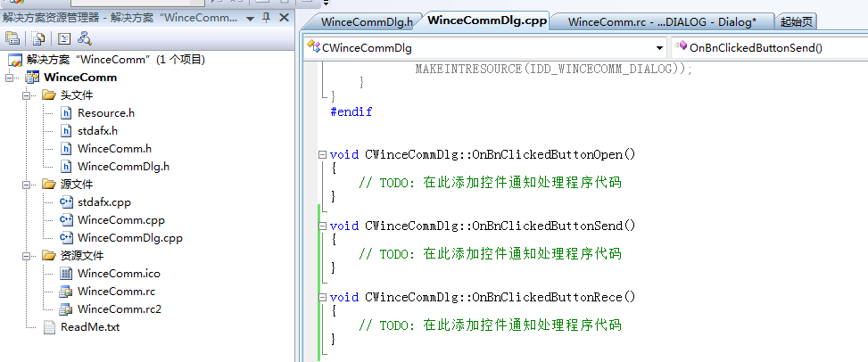
Task: Collapse the WinceComm project node
Action: [x=10, y=78]
